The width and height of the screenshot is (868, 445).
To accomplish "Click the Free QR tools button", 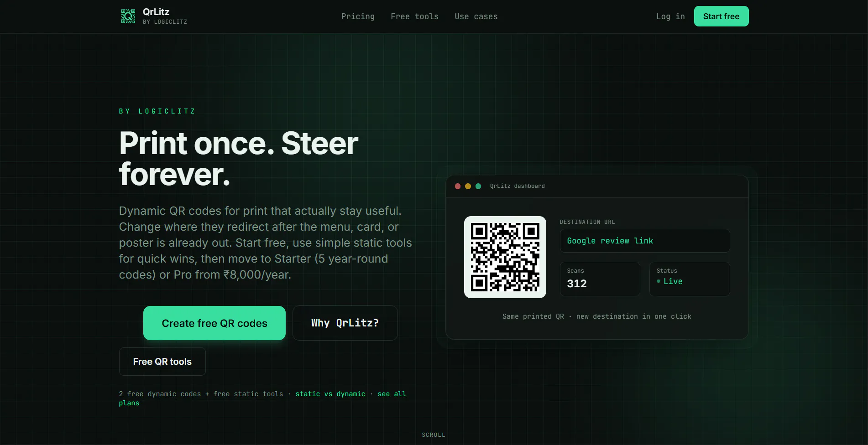I will click(162, 362).
